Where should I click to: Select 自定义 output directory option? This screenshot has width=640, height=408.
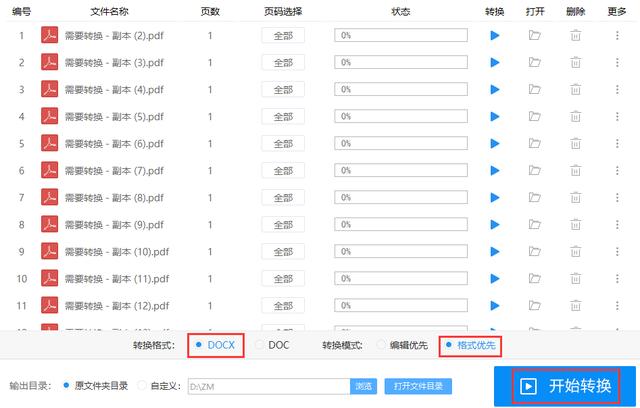pos(159,386)
